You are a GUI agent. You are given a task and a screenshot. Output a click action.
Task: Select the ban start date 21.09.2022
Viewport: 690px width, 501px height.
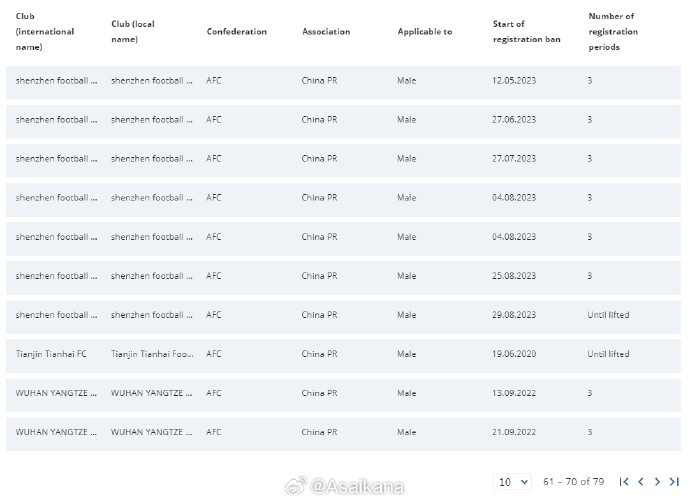click(x=514, y=432)
